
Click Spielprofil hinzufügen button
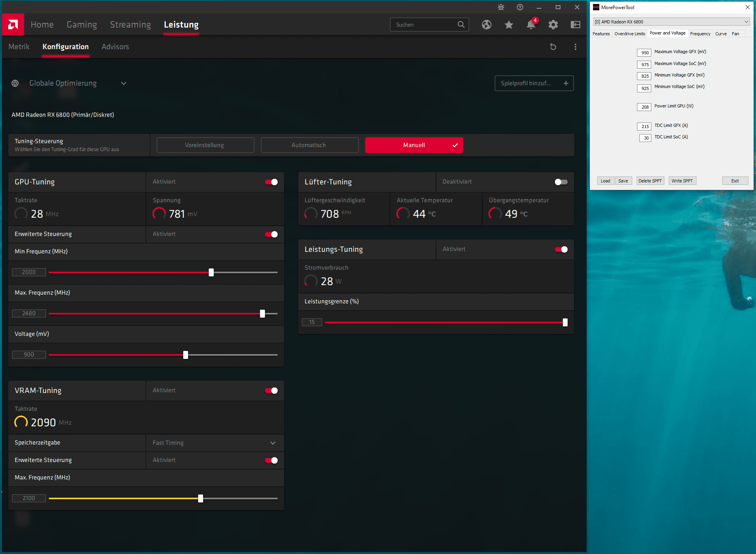pos(534,83)
